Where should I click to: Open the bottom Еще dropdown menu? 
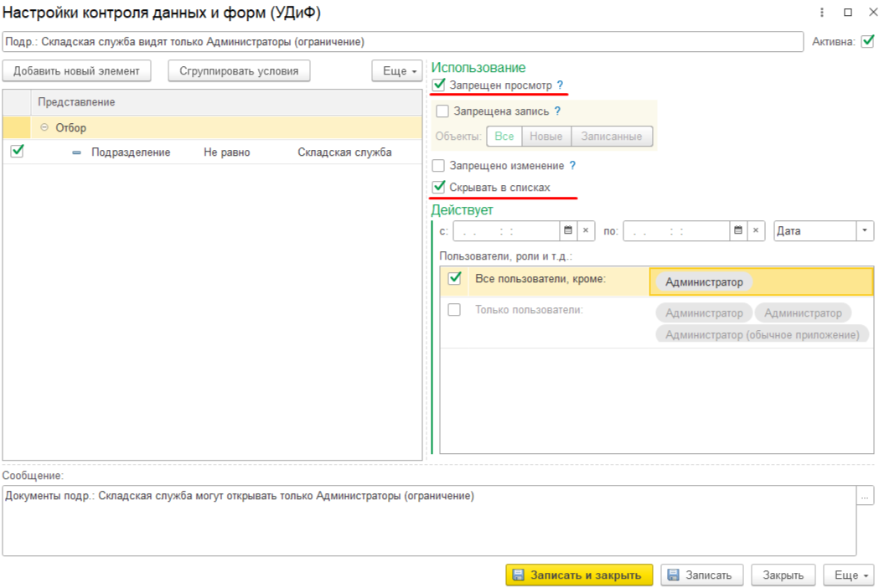849,575
